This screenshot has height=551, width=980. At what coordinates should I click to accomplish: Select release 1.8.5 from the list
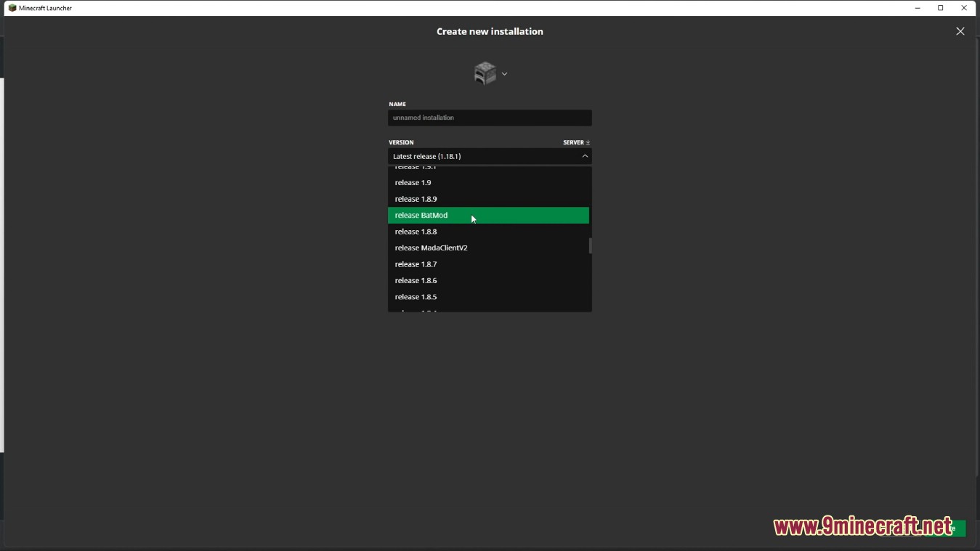click(488, 297)
